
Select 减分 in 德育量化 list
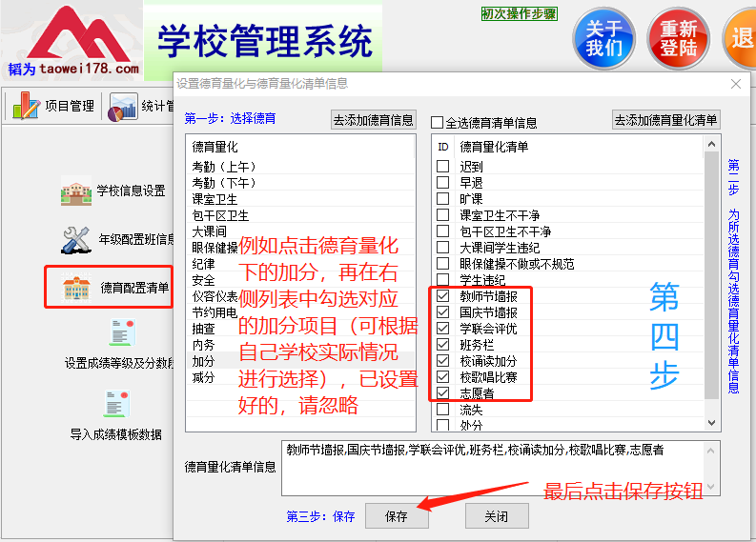click(x=300, y=377)
